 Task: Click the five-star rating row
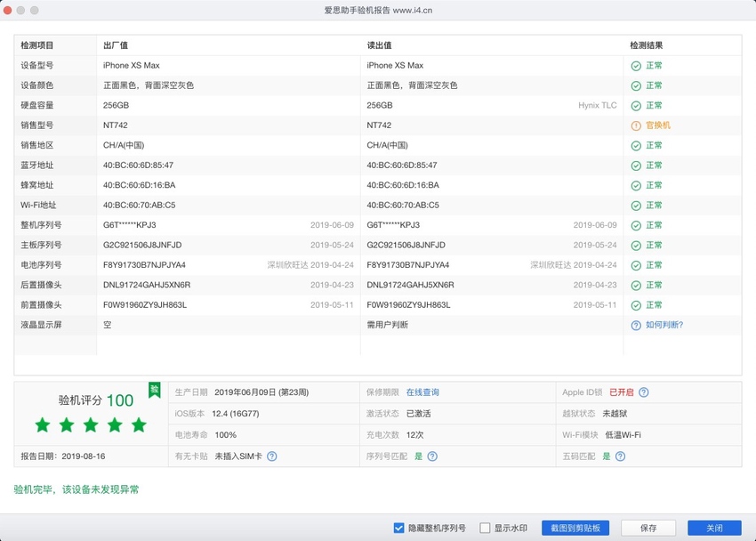(91, 425)
